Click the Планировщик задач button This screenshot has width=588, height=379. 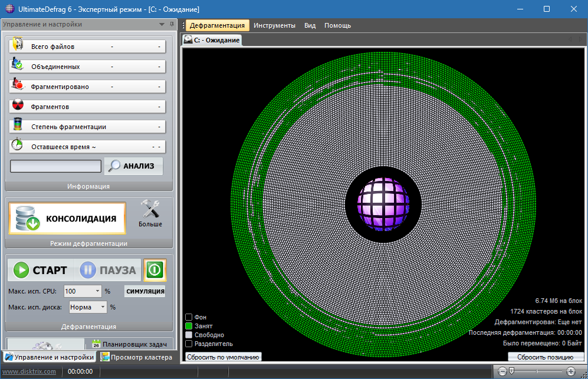tap(130, 344)
